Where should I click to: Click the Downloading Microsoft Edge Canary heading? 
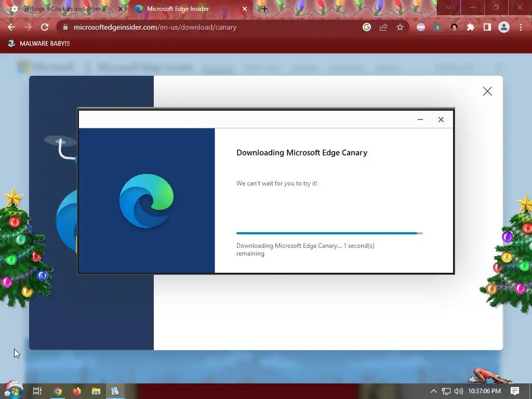coord(302,153)
